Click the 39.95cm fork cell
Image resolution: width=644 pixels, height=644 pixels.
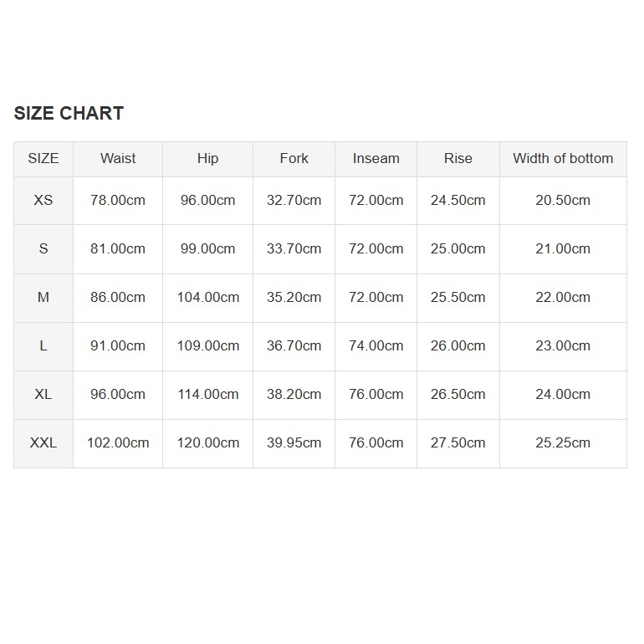[294, 442]
